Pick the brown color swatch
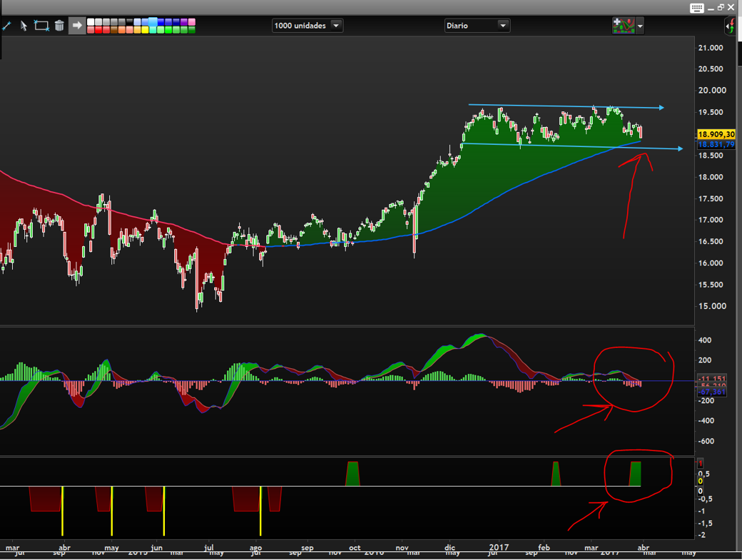 [x=114, y=30]
